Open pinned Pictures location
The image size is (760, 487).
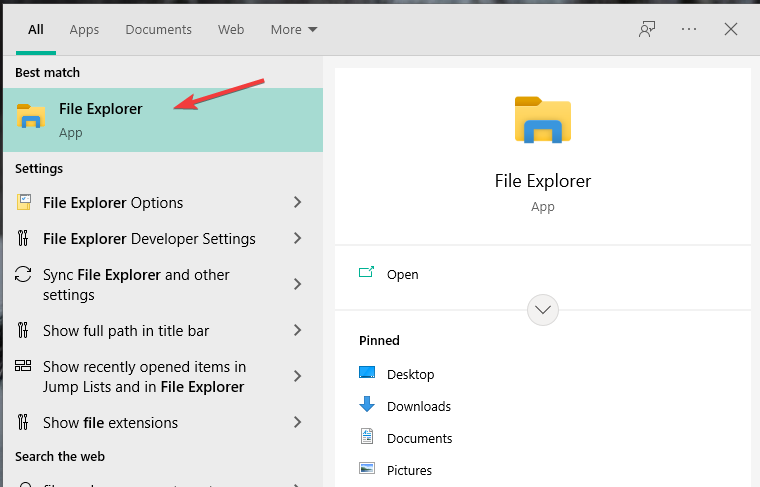(409, 471)
